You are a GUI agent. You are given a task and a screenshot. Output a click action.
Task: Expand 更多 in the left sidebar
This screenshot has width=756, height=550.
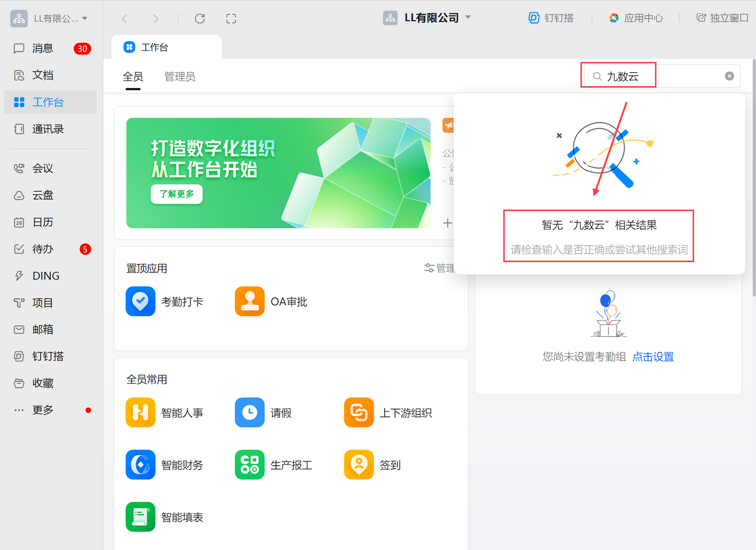(x=42, y=410)
